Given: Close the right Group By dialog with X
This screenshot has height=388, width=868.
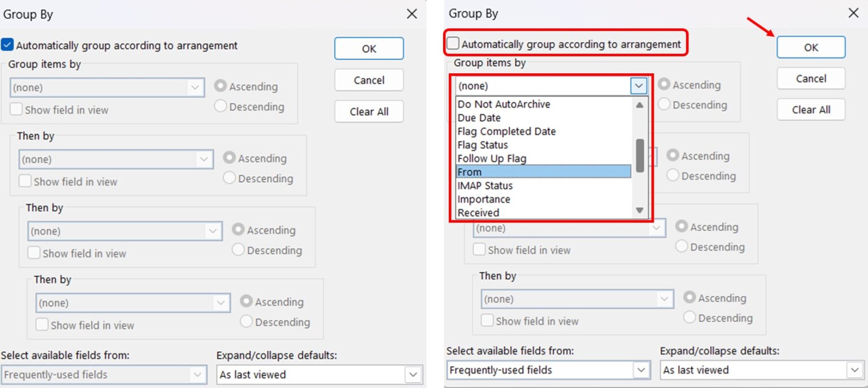Looking at the screenshot, I should 853,13.
